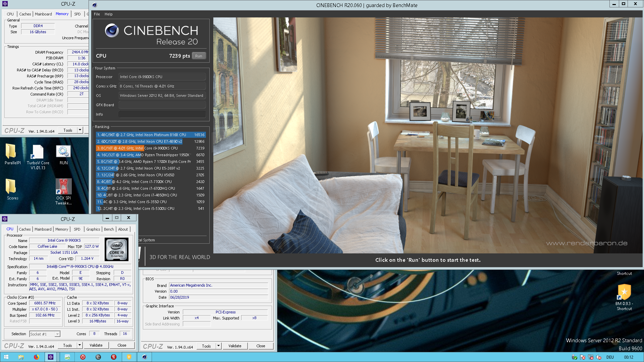Switch to Cinebench in the taskbar
This screenshot has width=644, height=362.
(x=145, y=357)
